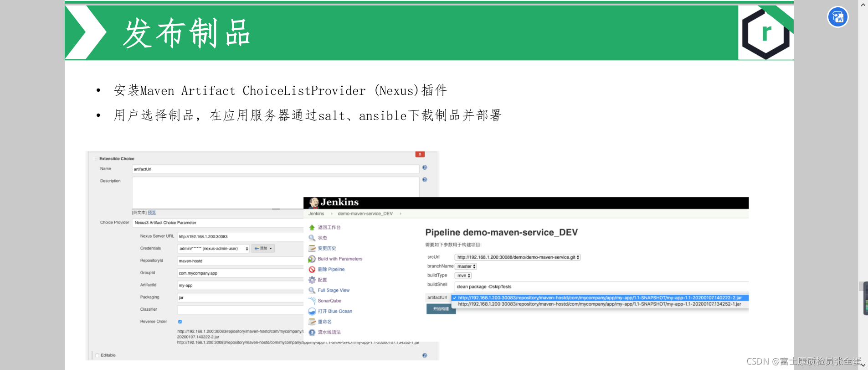
Task: Click the ArtifactId field my-app
Action: [x=240, y=286]
